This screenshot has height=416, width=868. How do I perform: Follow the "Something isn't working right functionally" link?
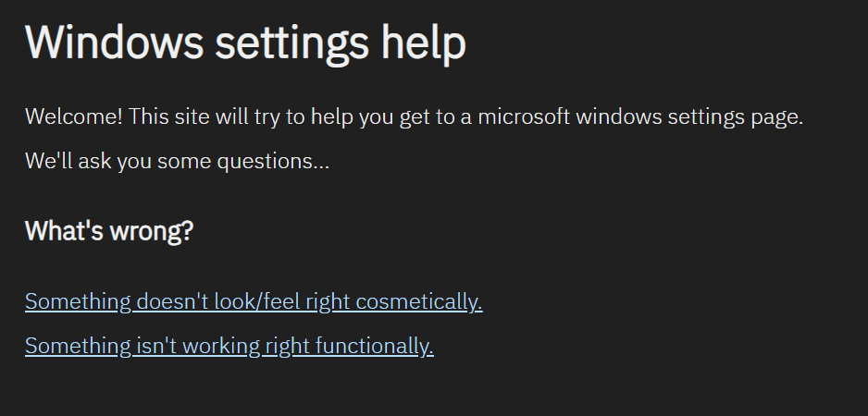pos(229,346)
